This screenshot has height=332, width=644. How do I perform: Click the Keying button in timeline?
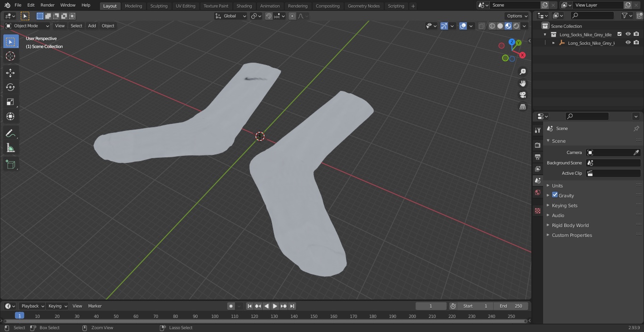(x=58, y=306)
